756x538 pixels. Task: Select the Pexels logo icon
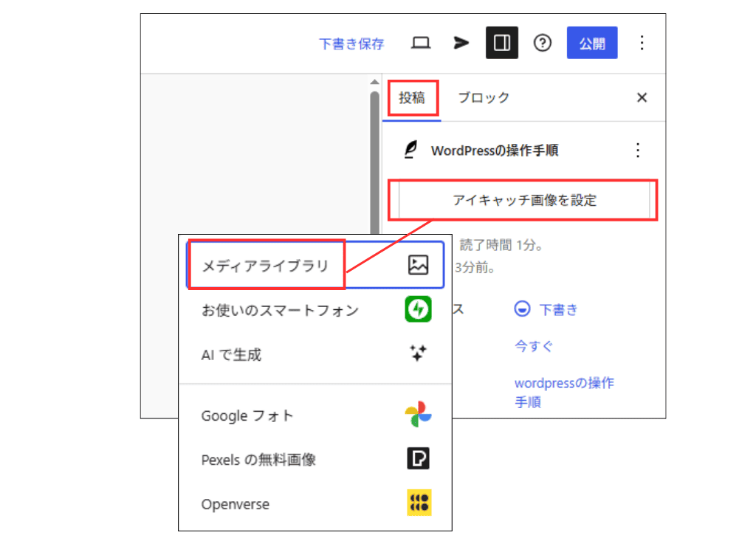(x=418, y=459)
